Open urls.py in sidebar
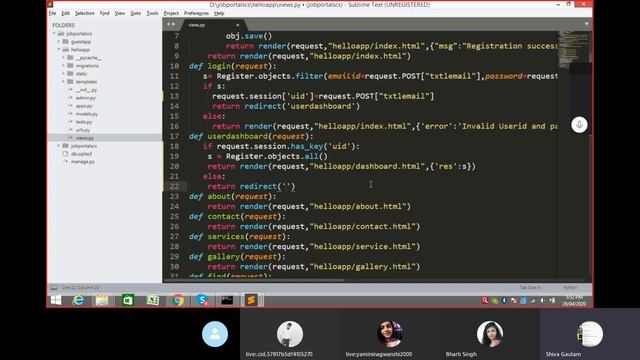640x360 pixels. [83, 130]
